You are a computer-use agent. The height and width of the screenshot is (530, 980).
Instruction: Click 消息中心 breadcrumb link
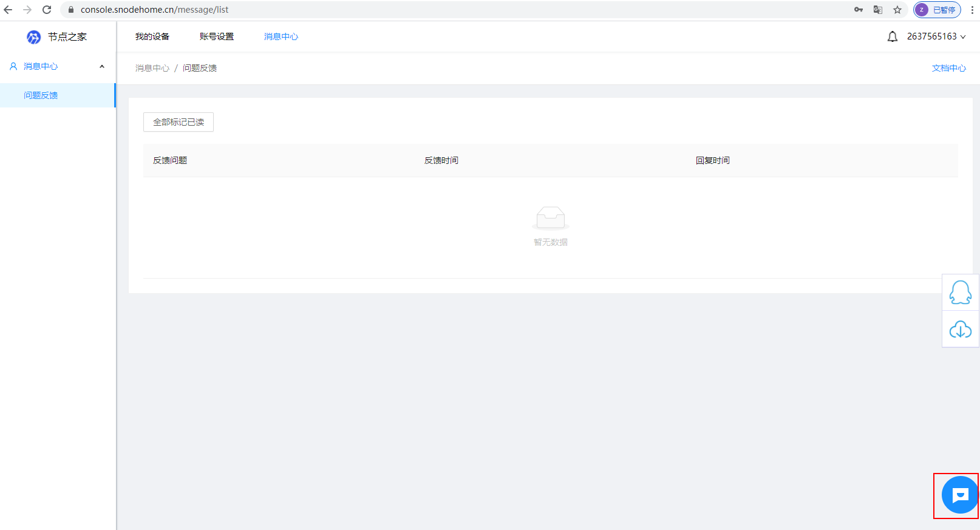tap(152, 68)
